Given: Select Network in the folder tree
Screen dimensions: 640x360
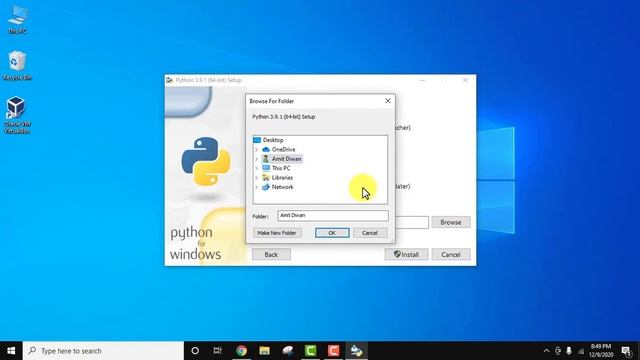Looking at the screenshot, I should tap(282, 187).
